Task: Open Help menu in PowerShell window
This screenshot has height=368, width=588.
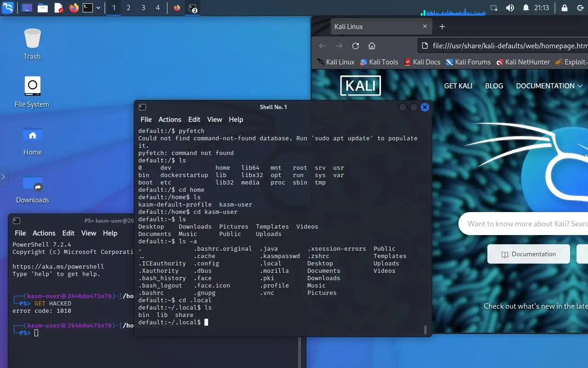Action: pyautogui.click(x=110, y=233)
